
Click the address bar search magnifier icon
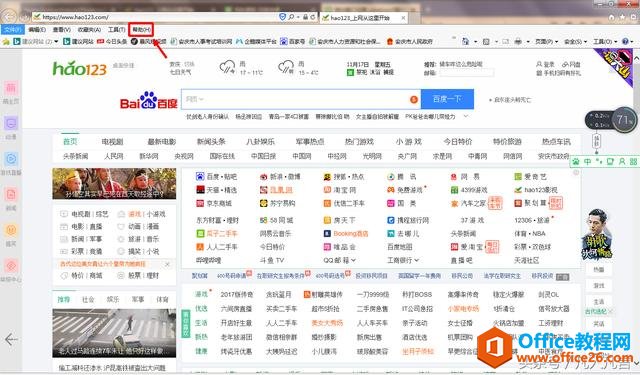click(291, 17)
